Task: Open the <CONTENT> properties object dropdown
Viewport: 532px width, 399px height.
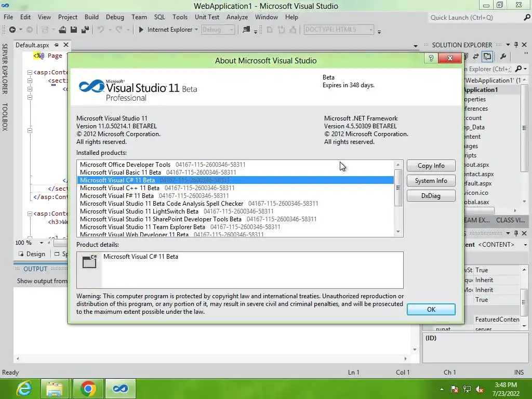Action: pyautogui.click(x=525, y=245)
